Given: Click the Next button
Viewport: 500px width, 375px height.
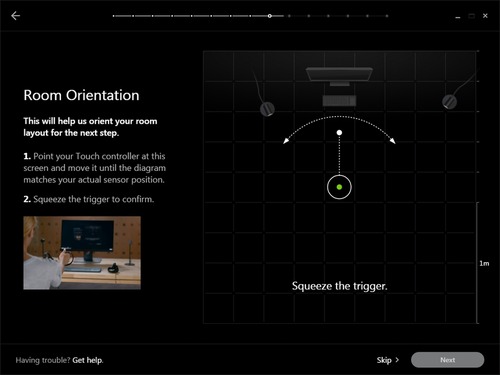Looking at the screenshot, I should (447, 360).
